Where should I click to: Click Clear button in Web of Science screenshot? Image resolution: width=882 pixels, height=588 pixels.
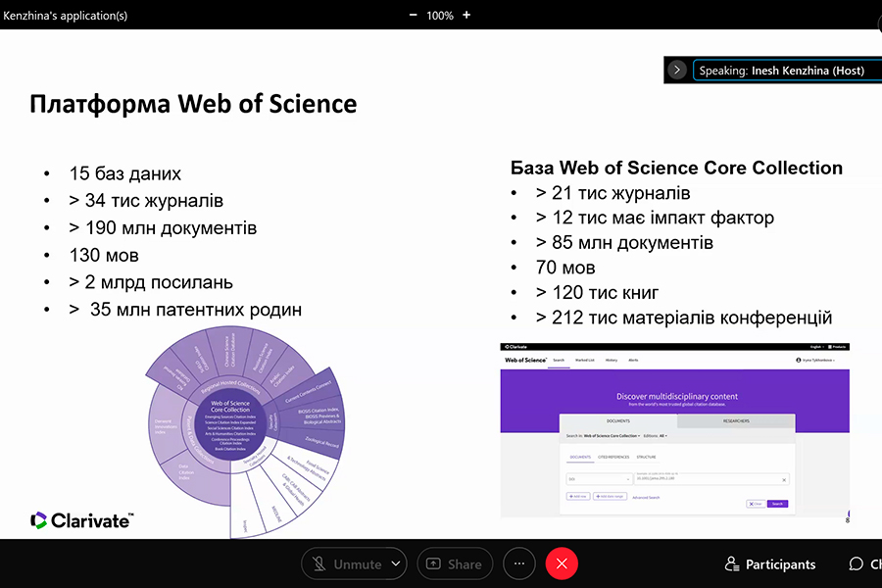click(756, 504)
